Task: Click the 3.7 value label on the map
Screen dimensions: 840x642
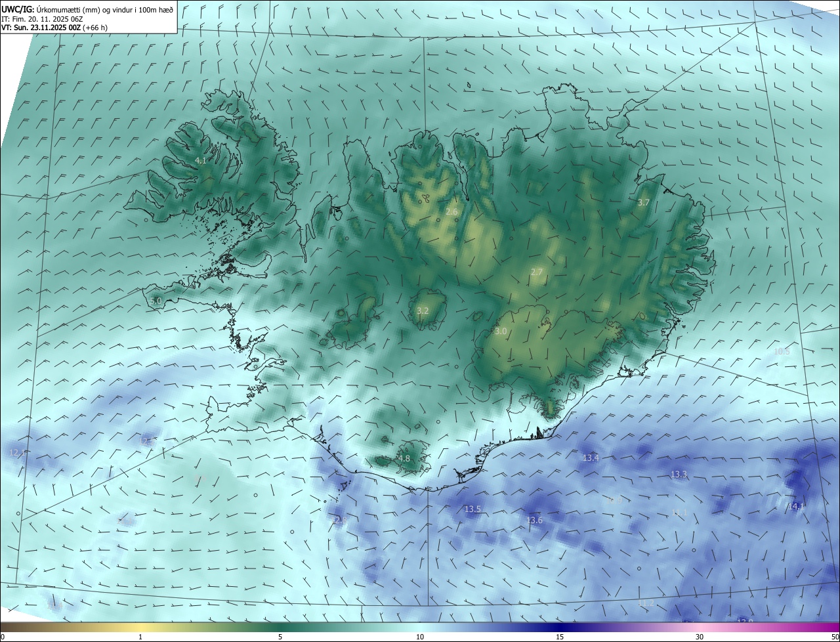Action: point(644,203)
